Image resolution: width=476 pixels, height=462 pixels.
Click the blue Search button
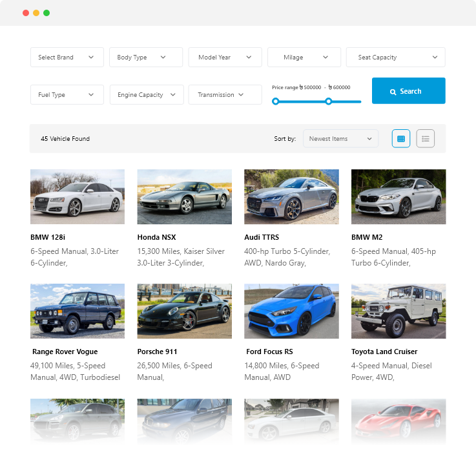coord(409,91)
